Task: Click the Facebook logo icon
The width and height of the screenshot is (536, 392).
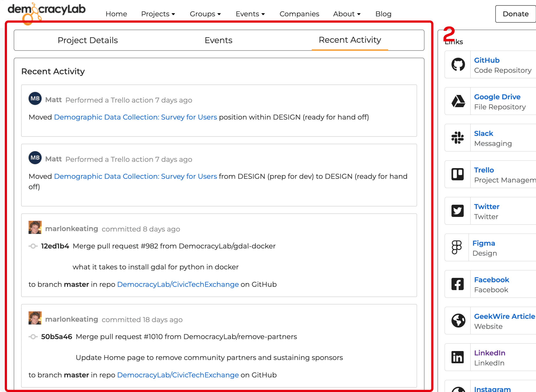Action: coord(458,284)
